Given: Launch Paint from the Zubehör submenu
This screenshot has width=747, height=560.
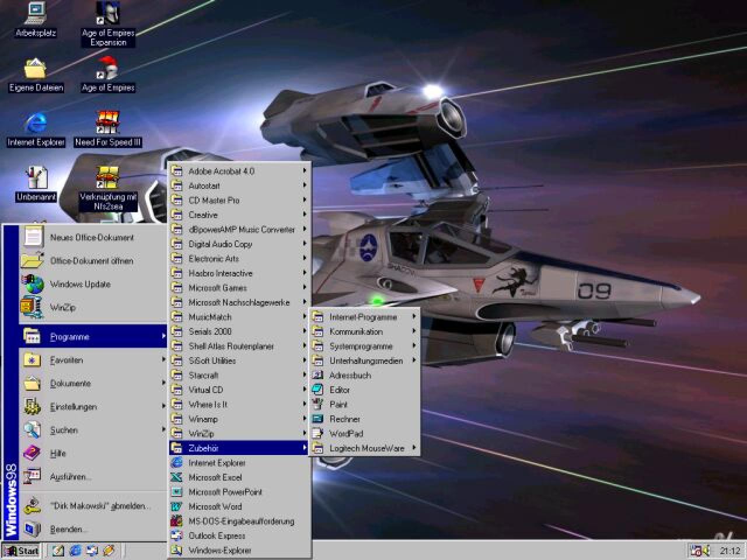Looking at the screenshot, I should [365, 404].
